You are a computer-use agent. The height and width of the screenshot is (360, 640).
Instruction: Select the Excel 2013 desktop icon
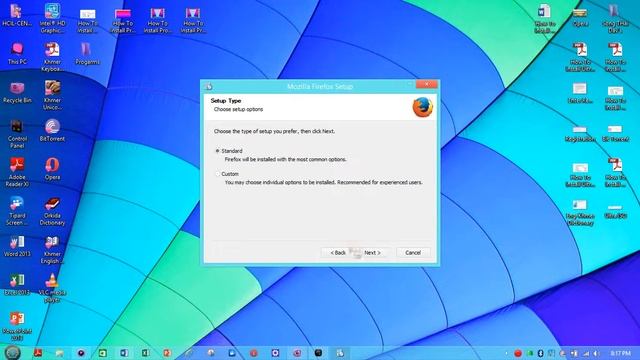tap(17, 284)
